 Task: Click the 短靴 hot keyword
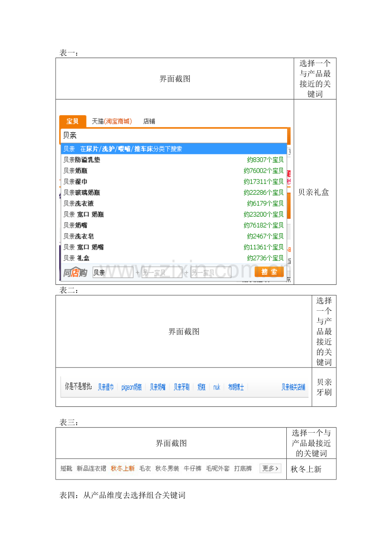click(x=66, y=468)
